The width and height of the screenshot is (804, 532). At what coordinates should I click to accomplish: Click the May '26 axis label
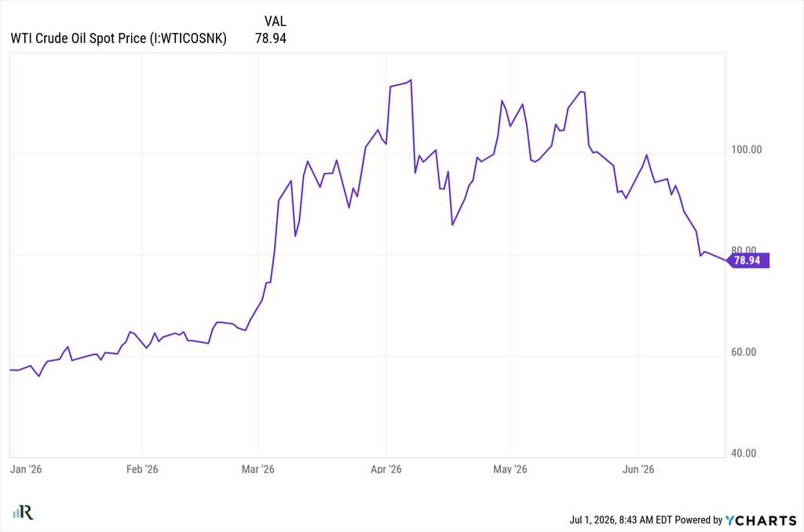[x=510, y=469]
